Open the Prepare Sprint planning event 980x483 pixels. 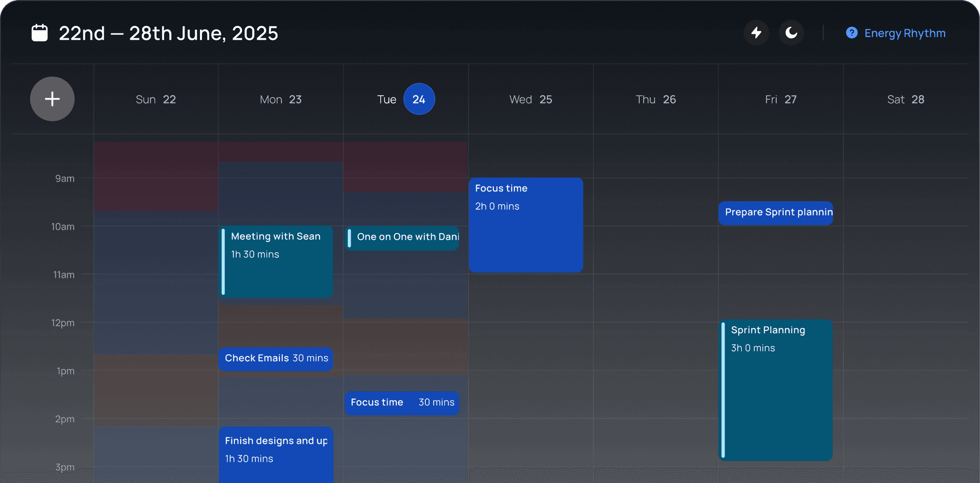coord(776,213)
